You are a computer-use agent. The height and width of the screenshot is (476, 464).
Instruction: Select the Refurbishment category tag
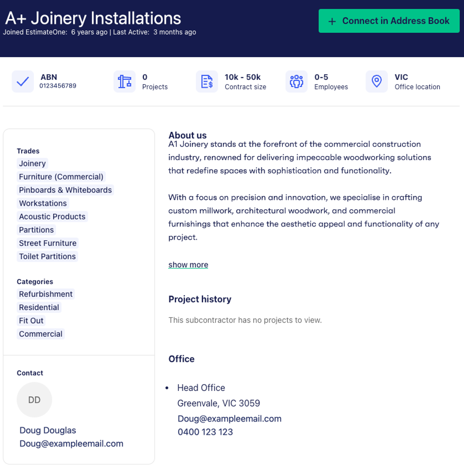(45, 294)
